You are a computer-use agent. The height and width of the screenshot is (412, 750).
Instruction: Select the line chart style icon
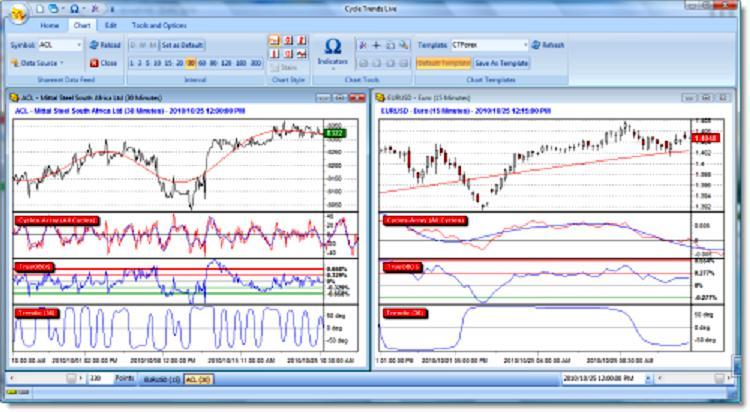click(x=302, y=54)
